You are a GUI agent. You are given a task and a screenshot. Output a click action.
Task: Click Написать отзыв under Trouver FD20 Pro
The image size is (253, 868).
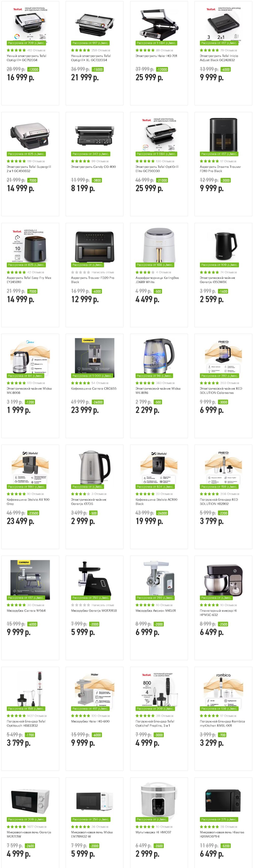coord(102,272)
